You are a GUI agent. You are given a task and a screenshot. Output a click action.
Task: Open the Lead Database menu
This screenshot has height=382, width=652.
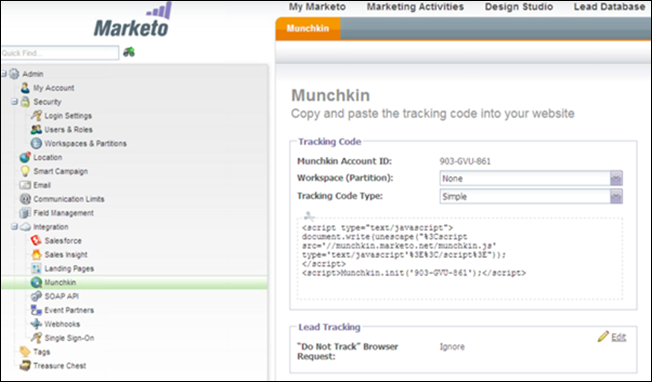coord(609,7)
